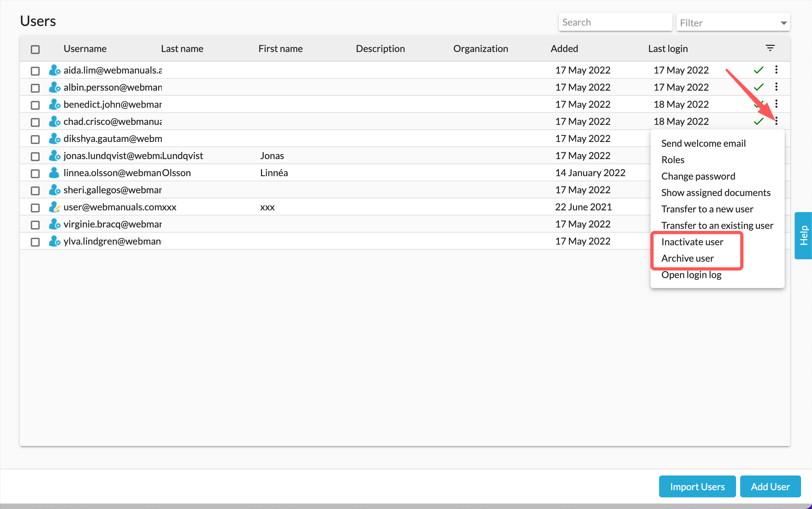Click the Linnéa first name cell
Viewport: 812px width, 509px height.
(x=274, y=173)
